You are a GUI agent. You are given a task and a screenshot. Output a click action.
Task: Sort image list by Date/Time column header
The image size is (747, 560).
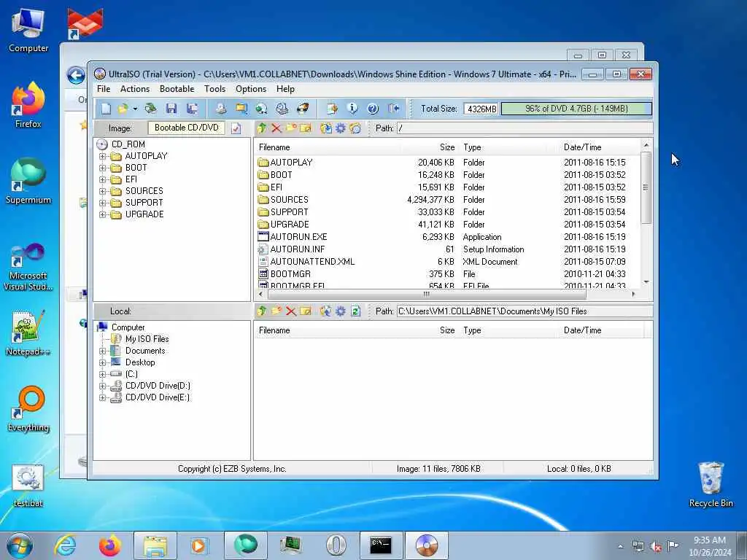[x=601, y=147]
